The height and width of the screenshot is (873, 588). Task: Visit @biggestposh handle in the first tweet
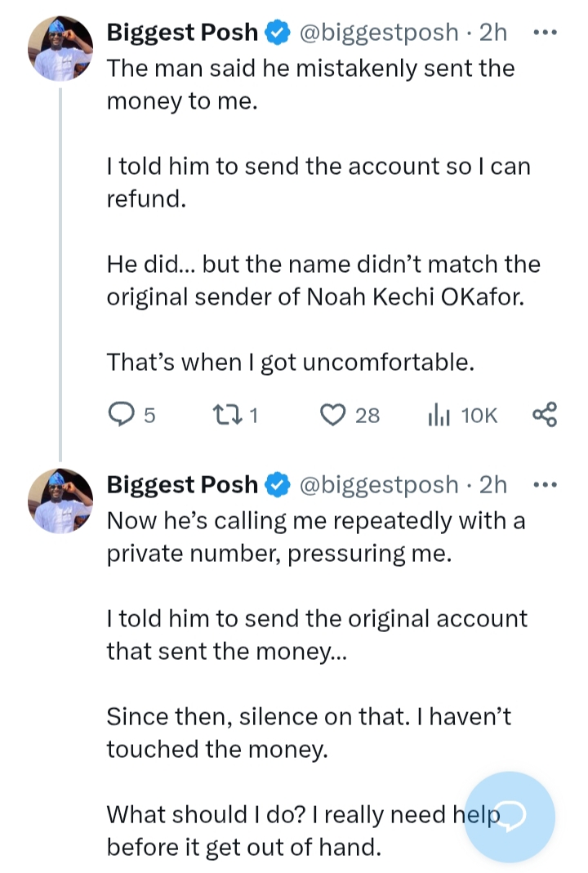coord(379,33)
